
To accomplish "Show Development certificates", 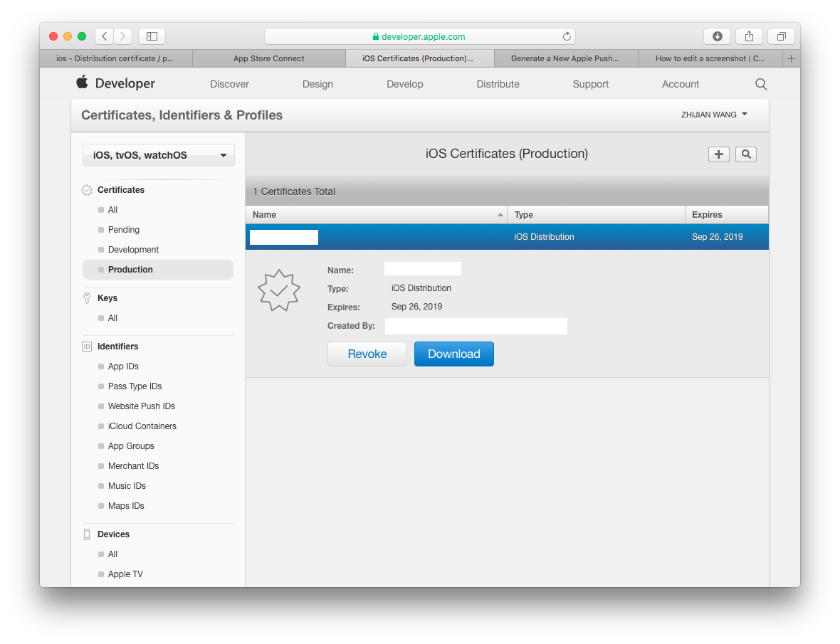I will (x=133, y=250).
